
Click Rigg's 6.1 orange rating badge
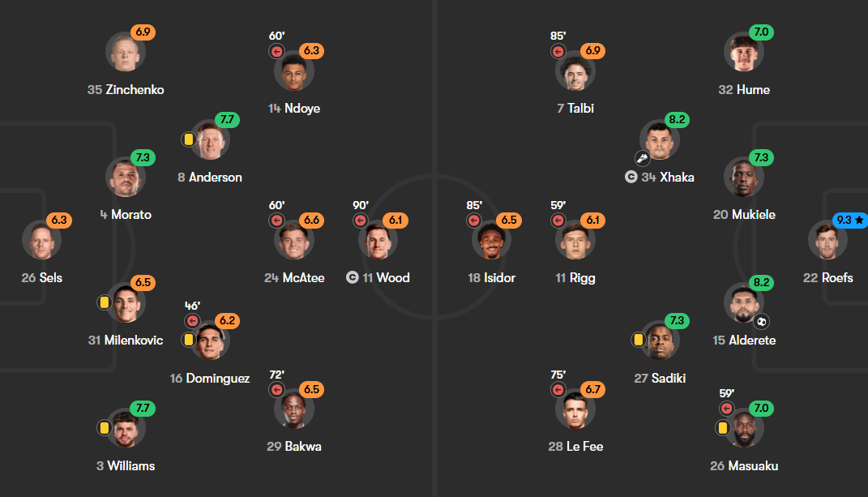592,220
